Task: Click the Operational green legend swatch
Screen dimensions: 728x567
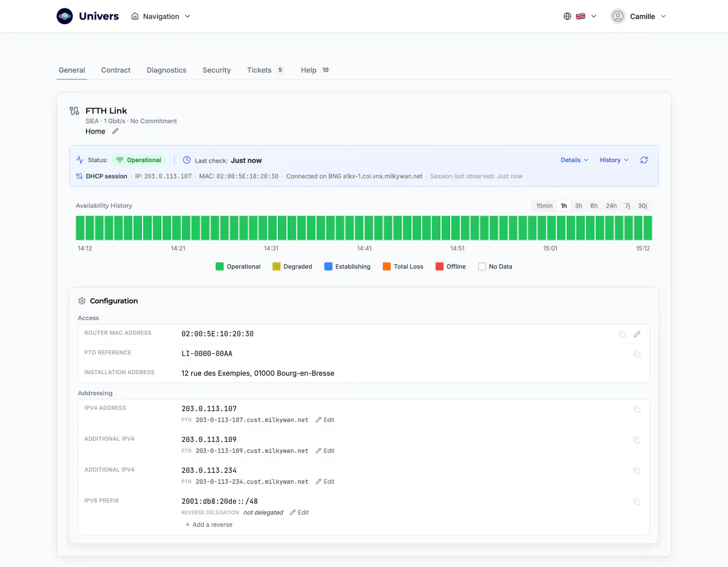Action: 220,267
